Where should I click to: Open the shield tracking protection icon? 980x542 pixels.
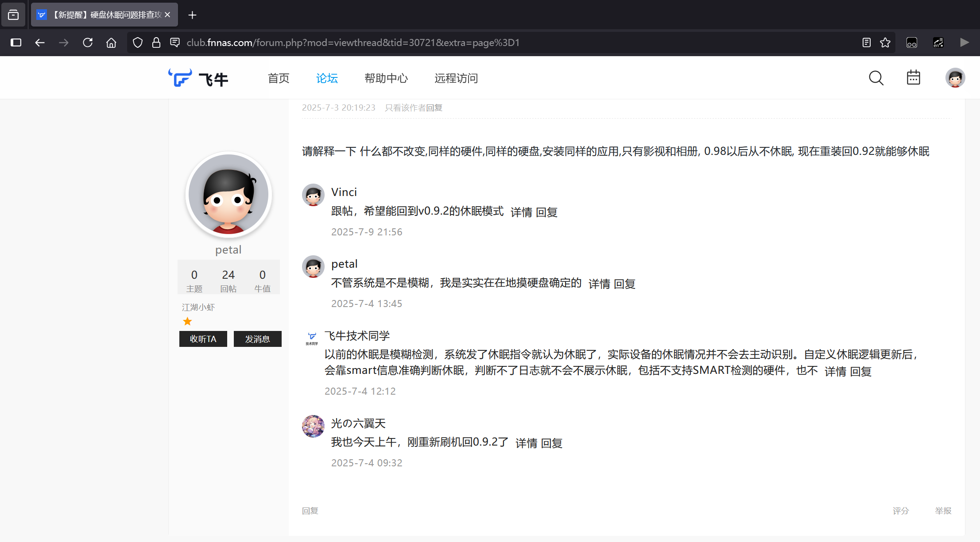(x=138, y=42)
